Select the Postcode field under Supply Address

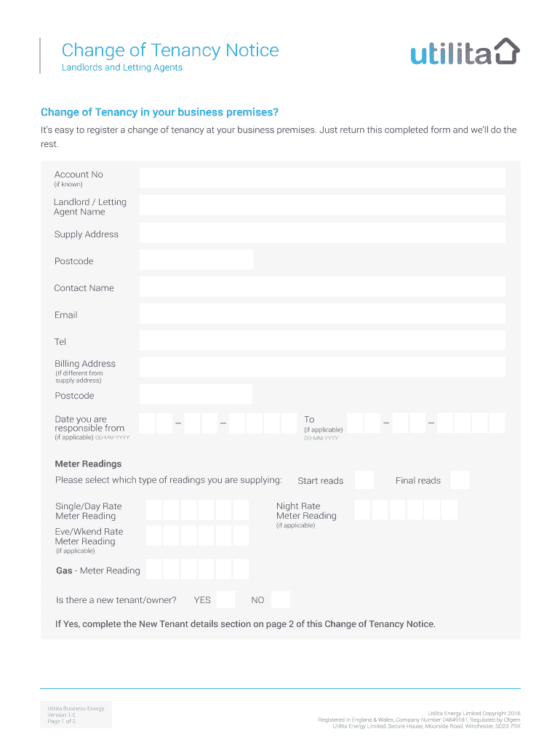pos(196,260)
